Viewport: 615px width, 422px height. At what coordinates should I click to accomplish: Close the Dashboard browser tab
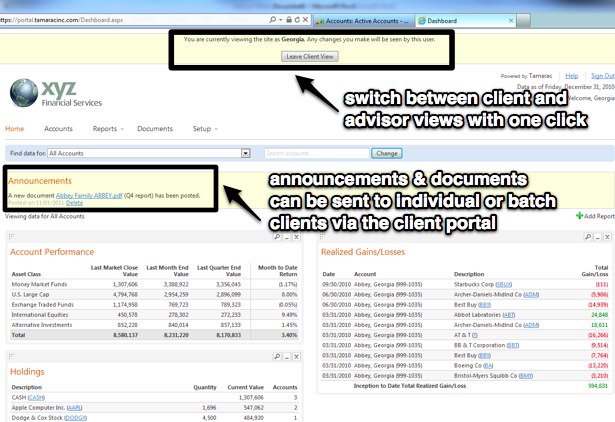point(511,21)
